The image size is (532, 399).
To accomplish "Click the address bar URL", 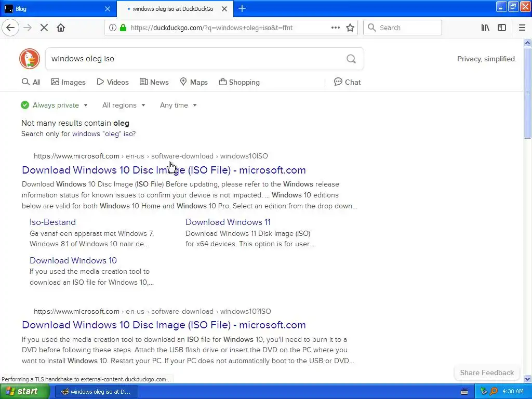I will click(x=212, y=28).
